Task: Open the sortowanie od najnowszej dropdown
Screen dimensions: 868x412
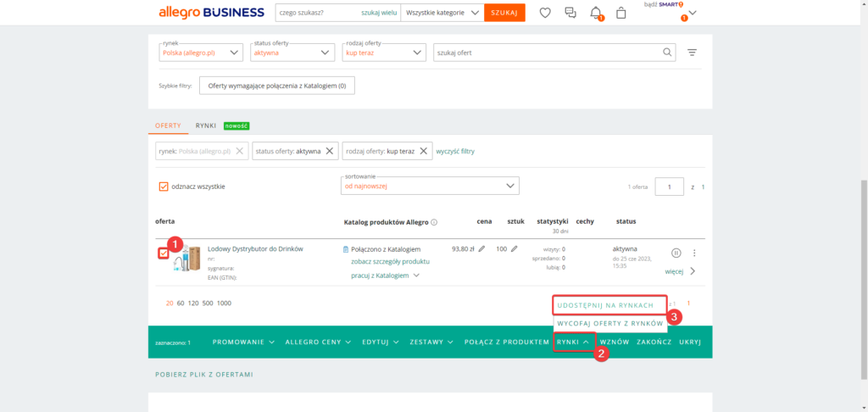Action: [x=430, y=186]
